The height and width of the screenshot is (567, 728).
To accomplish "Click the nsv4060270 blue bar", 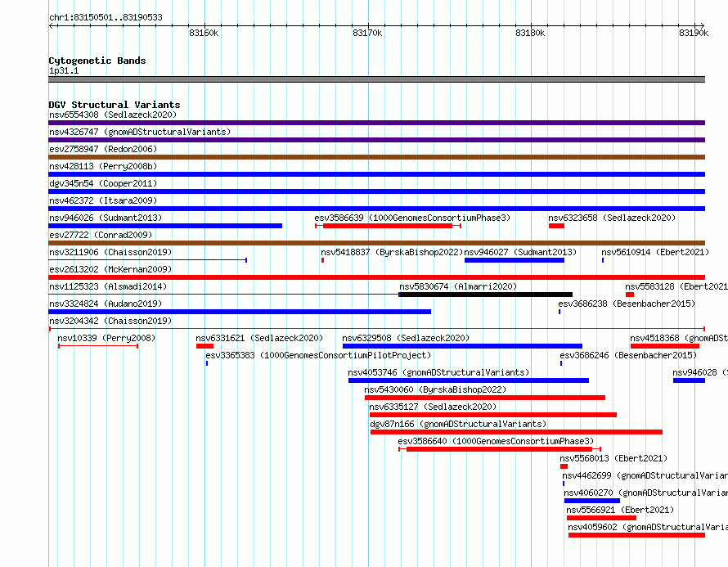I will 592,501.
